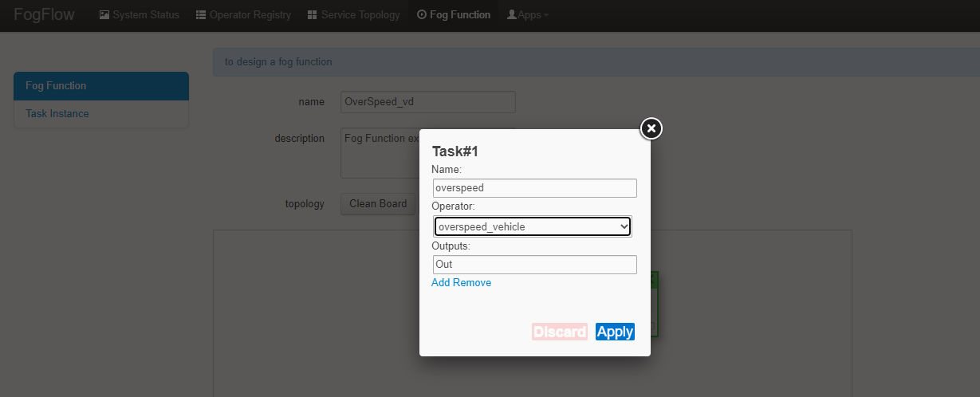This screenshot has height=397, width=980.
Task: Apply the task settings
Action: pyautogui.click(x=615, y=332)
